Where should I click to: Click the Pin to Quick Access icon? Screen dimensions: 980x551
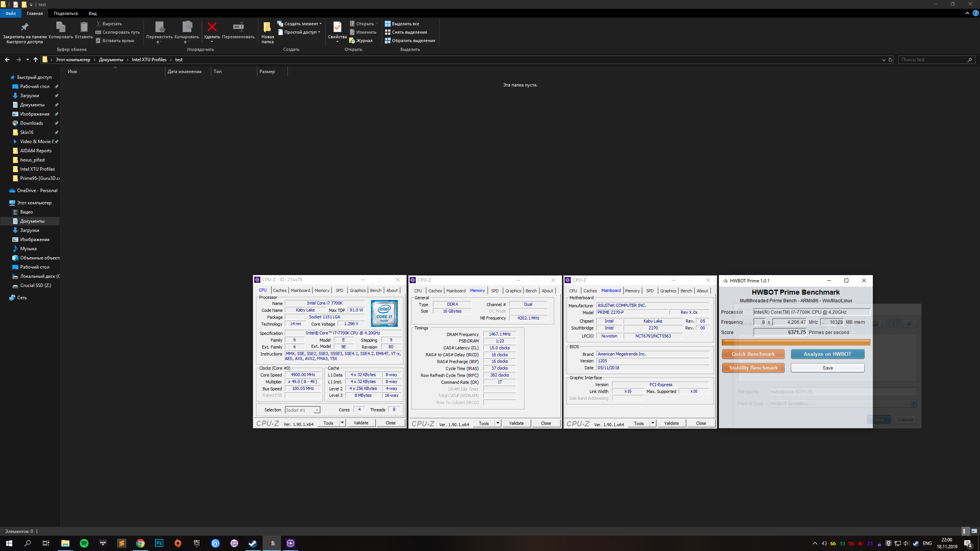click(24, 27)
